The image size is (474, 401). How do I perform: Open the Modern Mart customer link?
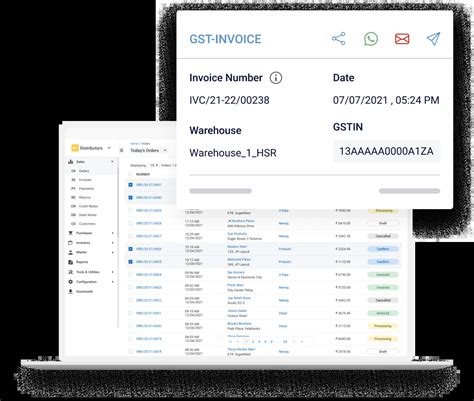pyautogui.click(x=237, y=247)
